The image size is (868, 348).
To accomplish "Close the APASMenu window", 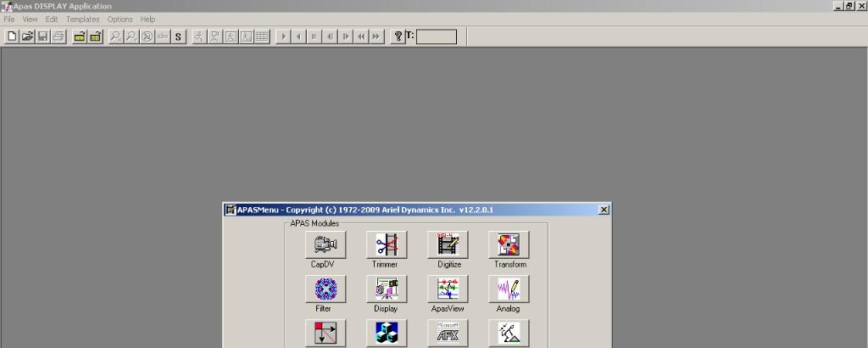I will (x=604, y=210).
